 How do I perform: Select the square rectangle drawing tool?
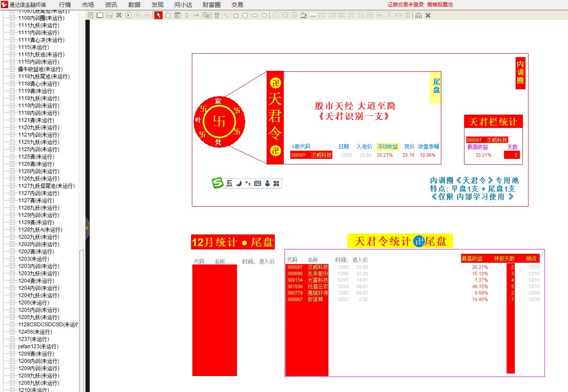click(235, 15)
